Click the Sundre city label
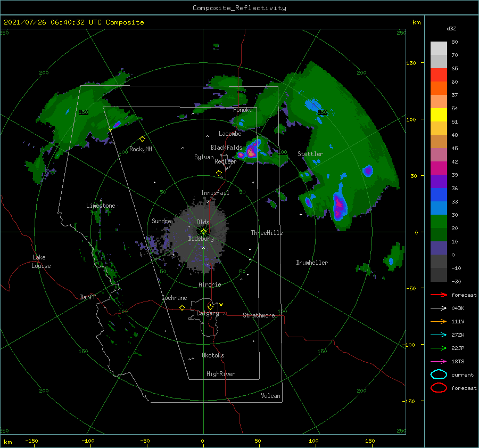Screen dimensions: 479x448 coord(161,221)
